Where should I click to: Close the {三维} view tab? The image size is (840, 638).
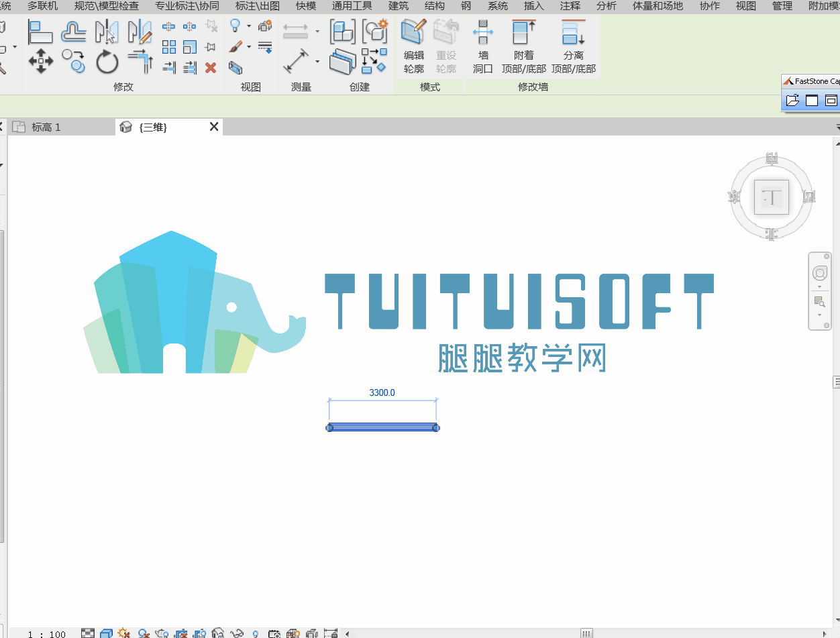click(x=214, y=126)
